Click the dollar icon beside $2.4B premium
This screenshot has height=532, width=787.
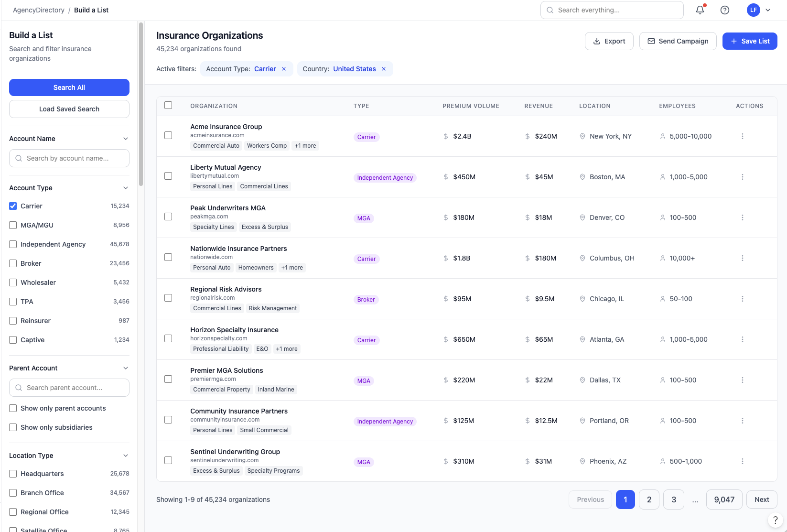click(446, 136)
